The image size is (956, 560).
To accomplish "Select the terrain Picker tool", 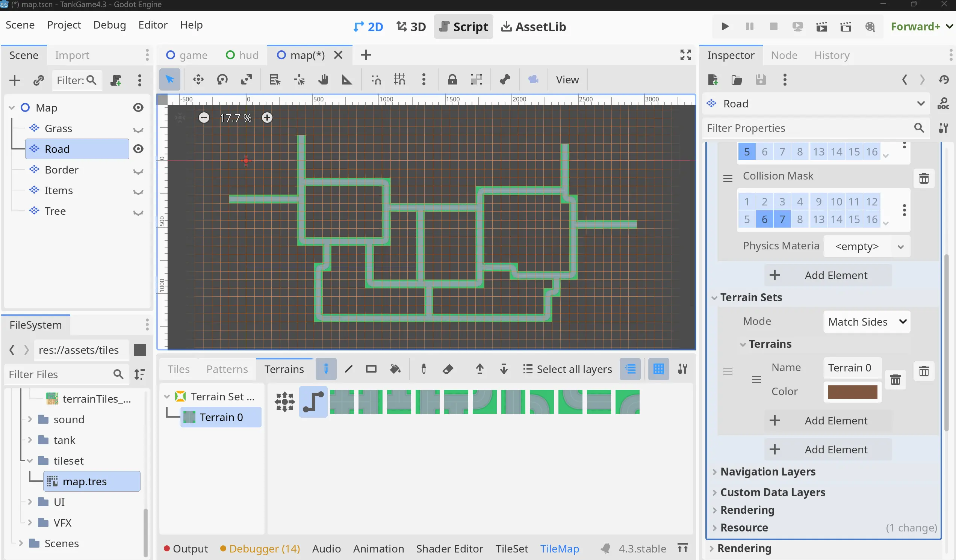I will click(424, 369).
